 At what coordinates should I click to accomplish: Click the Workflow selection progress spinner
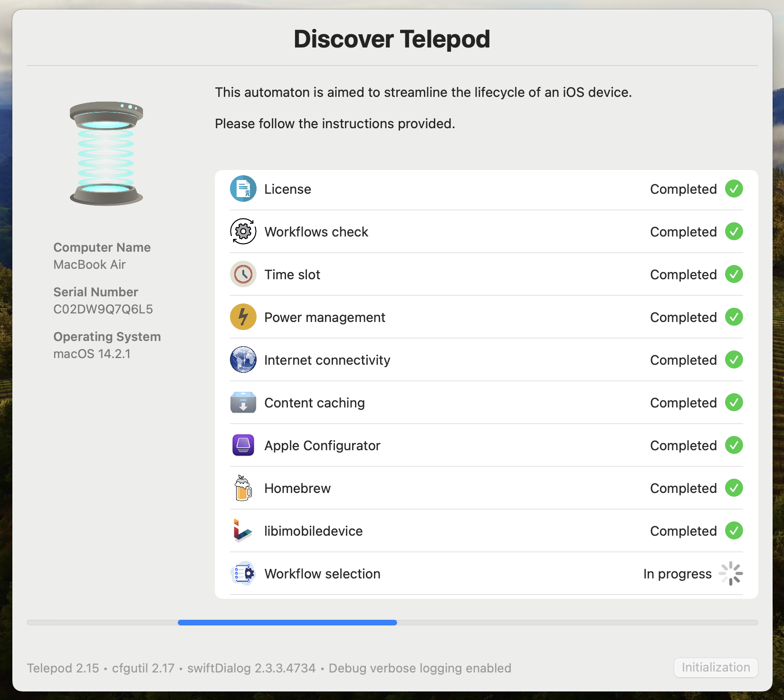731,574
